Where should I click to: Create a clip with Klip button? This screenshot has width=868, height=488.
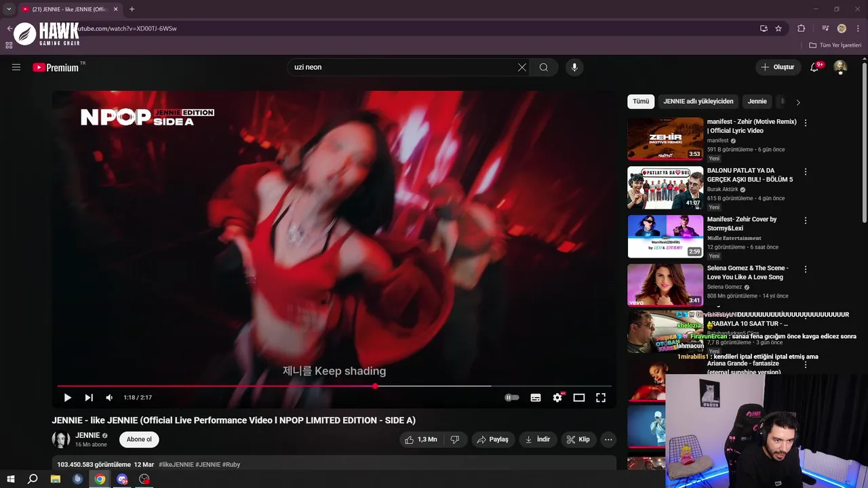click(578, 439)
